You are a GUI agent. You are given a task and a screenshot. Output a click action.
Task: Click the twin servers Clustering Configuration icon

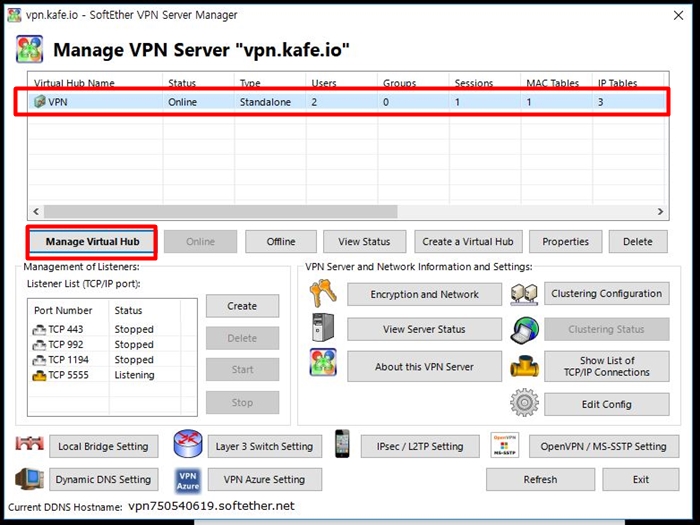(x=524, y=294)
